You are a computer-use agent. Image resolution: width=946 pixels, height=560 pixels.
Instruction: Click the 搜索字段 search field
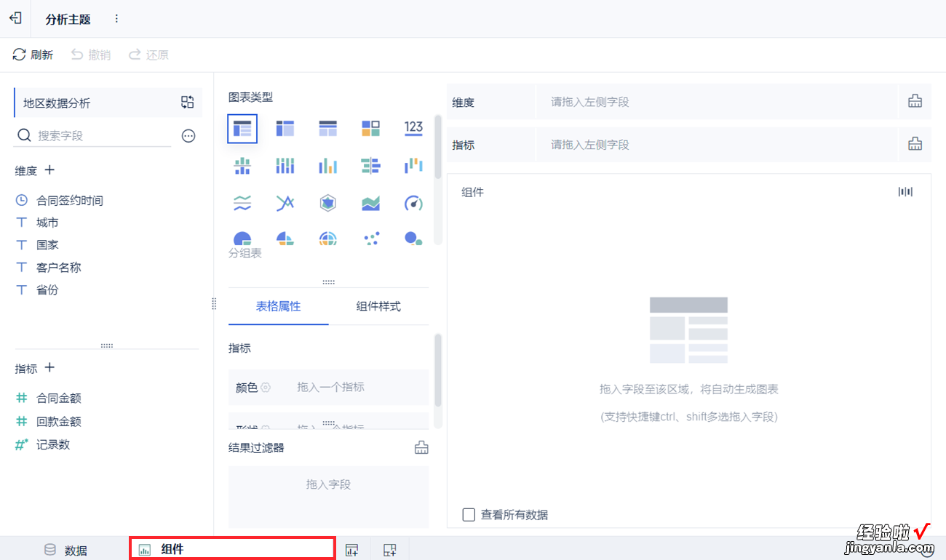tap(93, 135)
